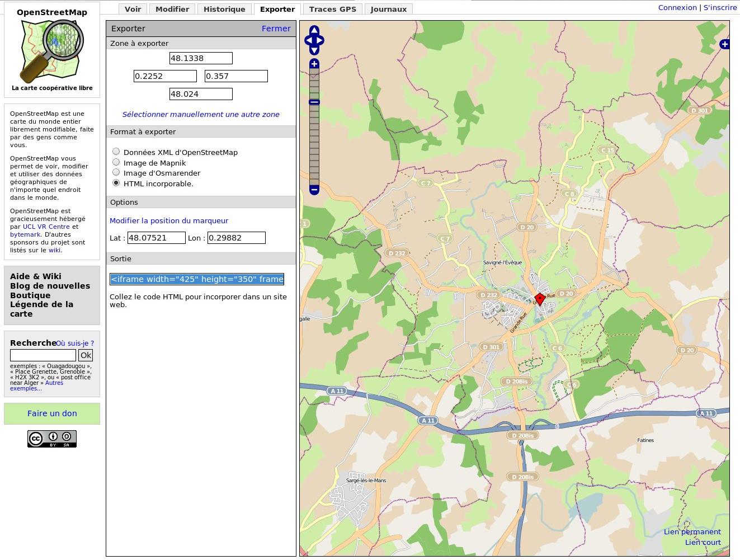Open the Exporter tab

(277, 9)
